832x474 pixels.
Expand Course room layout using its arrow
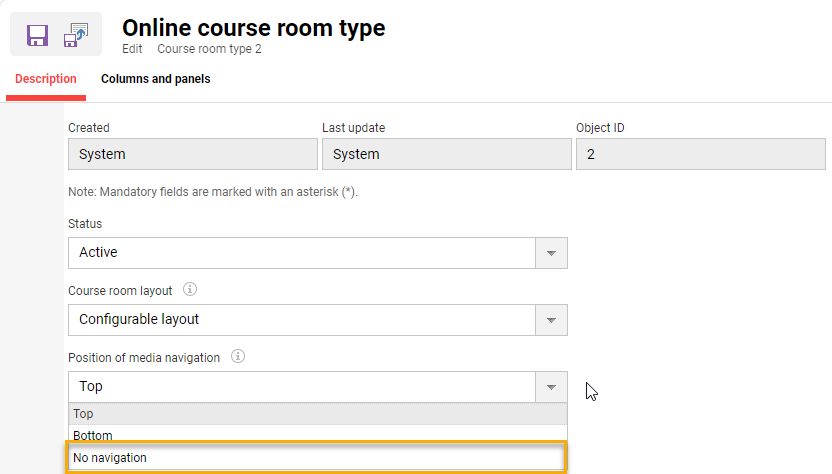point(551,320)
